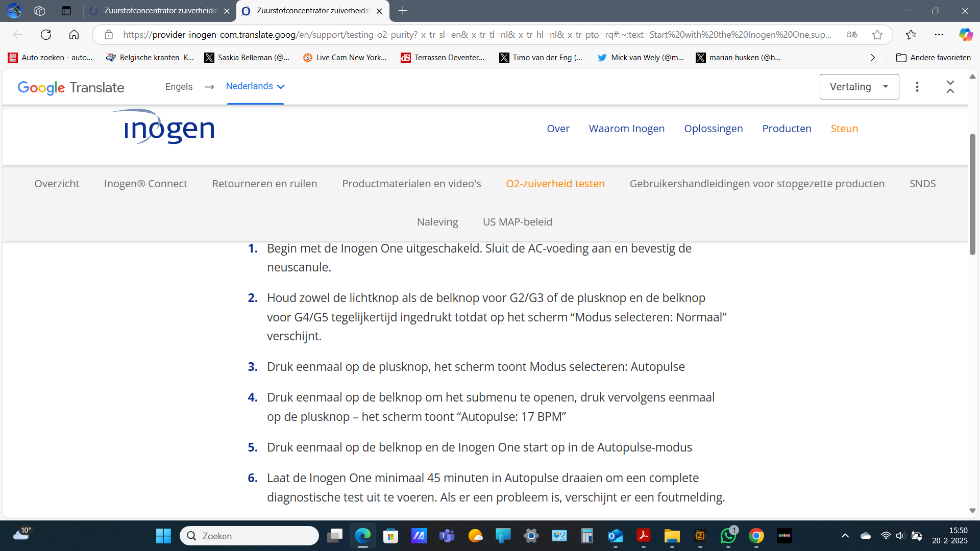
Task: Click the page vertical scrollbar thumb
Action: click(x=972, y=194)
